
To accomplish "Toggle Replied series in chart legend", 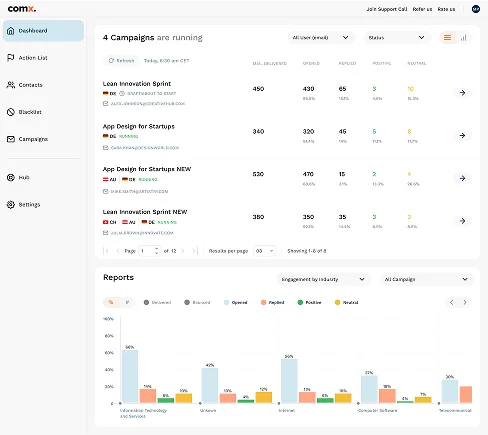I will [x=273, y=302].
